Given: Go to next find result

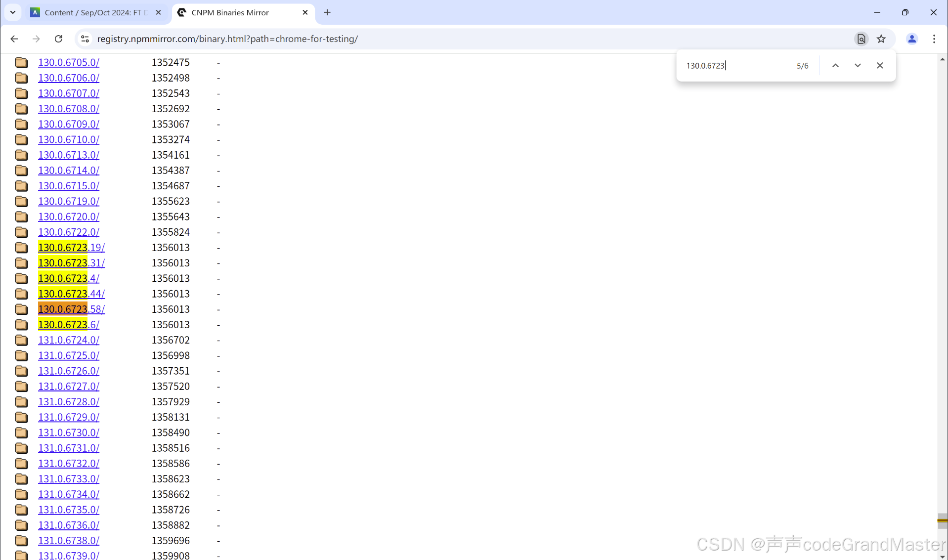Looking at the screenshot, I should [x=858, y=65].
